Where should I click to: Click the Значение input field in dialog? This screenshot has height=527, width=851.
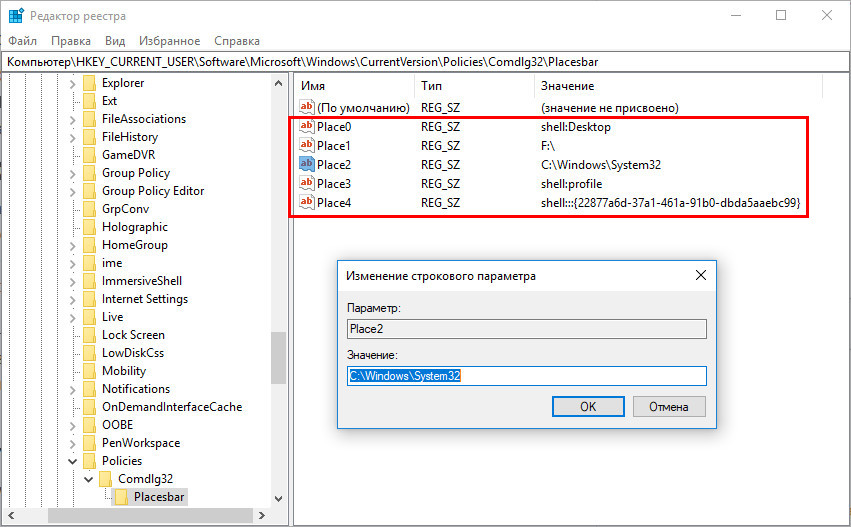(526, 376)
